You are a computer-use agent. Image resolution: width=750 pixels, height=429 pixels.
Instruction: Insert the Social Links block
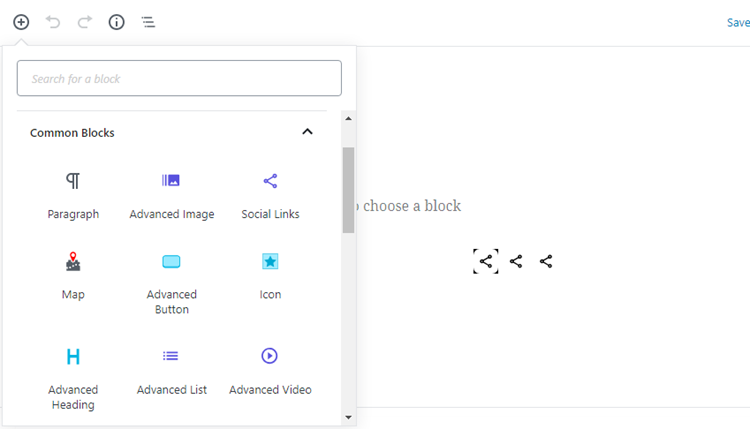pos(270,196)
